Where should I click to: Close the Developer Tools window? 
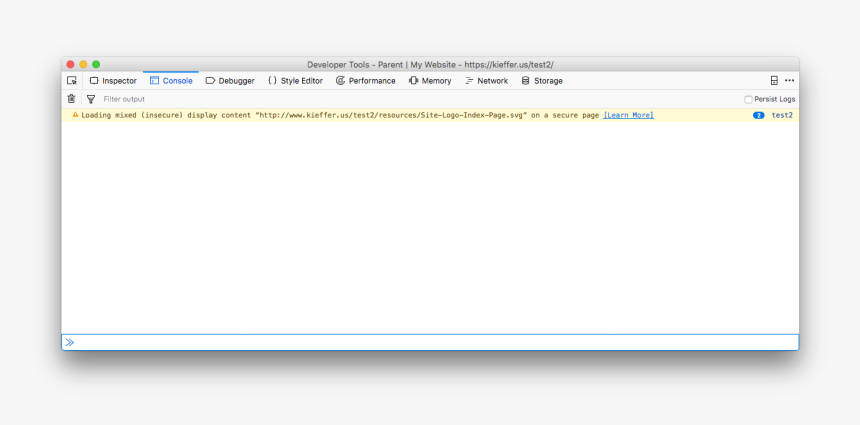click(70, 64)
